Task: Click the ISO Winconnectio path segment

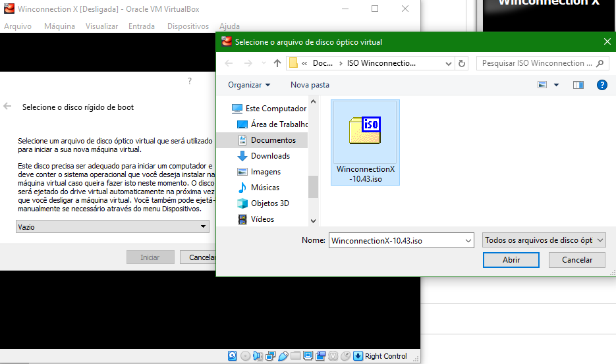Action: point(381,63)
